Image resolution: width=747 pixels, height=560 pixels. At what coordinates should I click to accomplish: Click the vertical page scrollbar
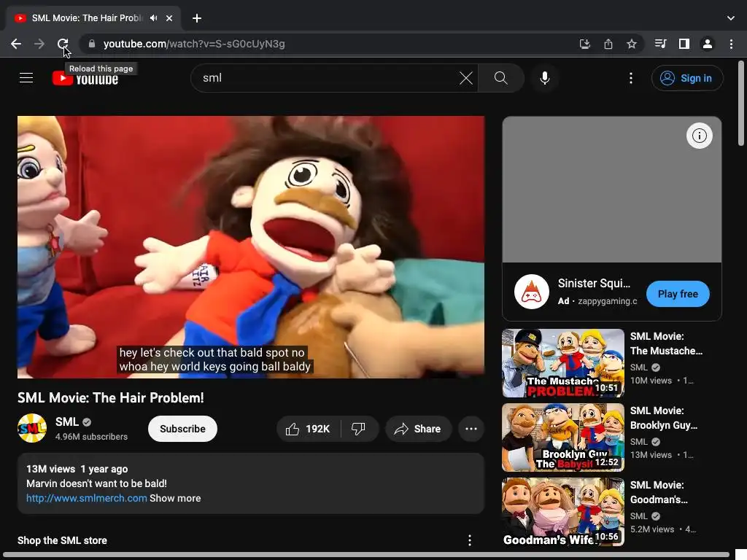point(741,104)
